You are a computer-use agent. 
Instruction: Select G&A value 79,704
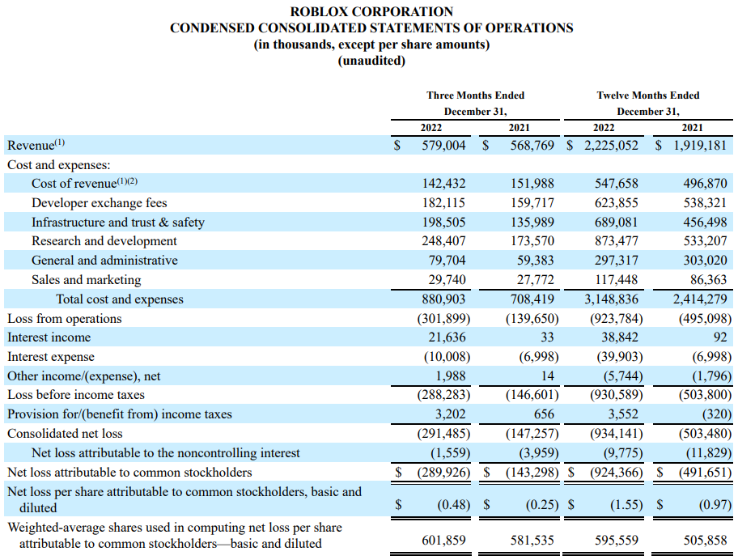[x=447, y=261]
